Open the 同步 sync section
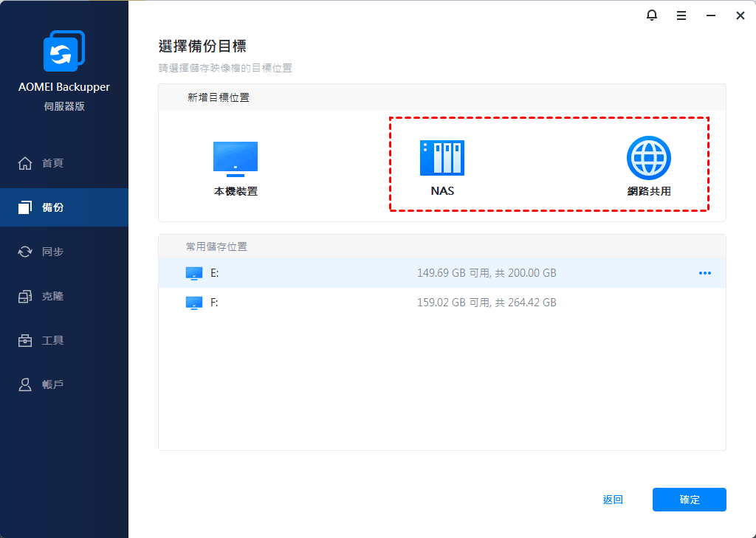Screen dimensions: 756x538 pos(64,252)
